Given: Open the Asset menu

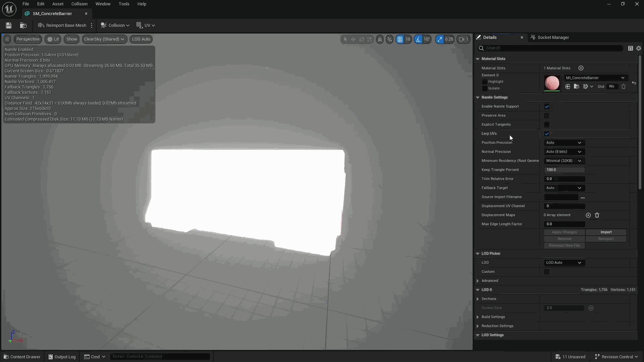Looking at the screenshot, I should [x=58, y=4].
